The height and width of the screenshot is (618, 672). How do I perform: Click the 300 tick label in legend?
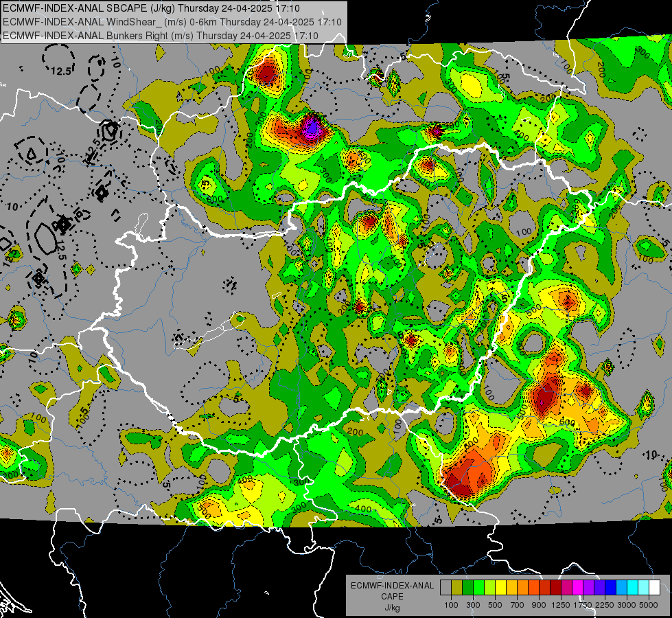tap(473, 605)
